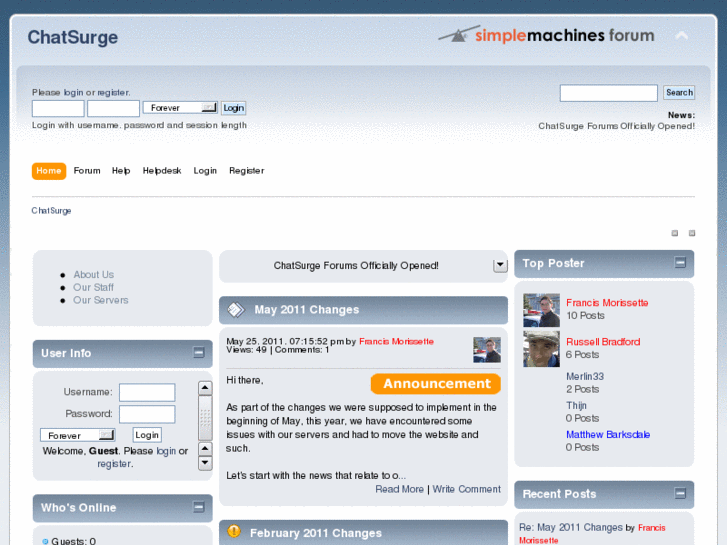Collapse the header with the upshrink arrow
This screenshot has height=545, width=727.
(682, 35)
